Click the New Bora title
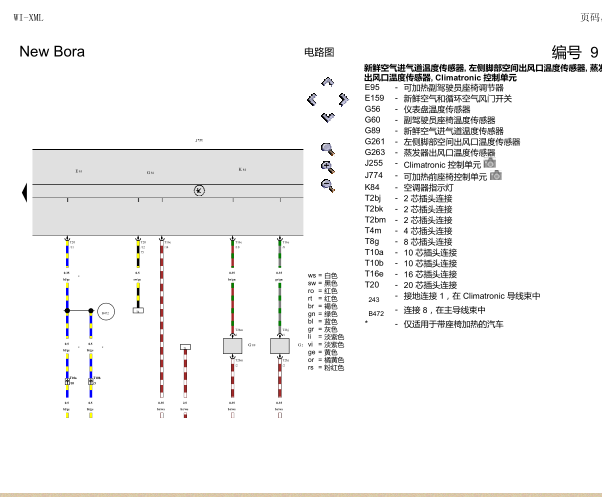Screen dimensions: 602x499 pos(52,51)
